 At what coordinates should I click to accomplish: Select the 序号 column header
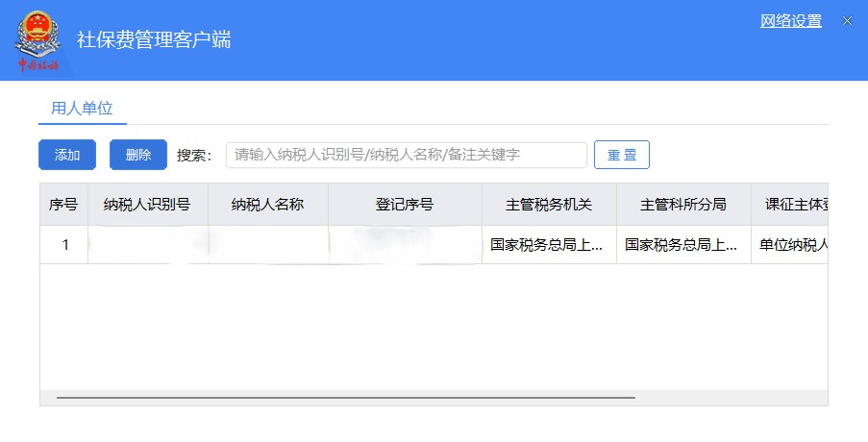(x=63, y=204)
